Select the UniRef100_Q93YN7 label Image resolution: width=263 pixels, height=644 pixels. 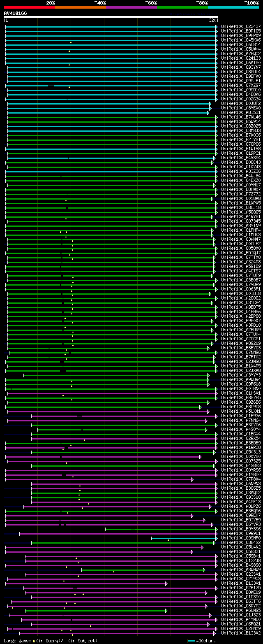241,67
